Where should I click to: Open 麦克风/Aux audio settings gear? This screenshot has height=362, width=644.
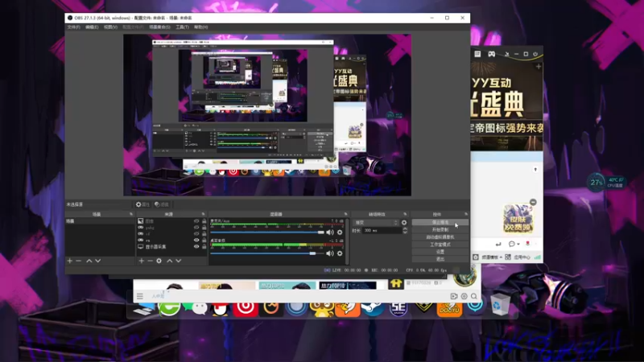(x=340, y=232)
